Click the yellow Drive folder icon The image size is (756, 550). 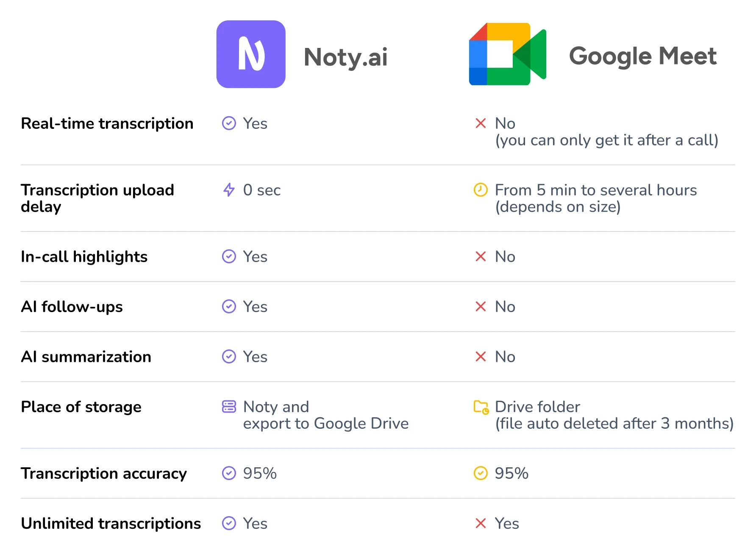click(481, 407)
